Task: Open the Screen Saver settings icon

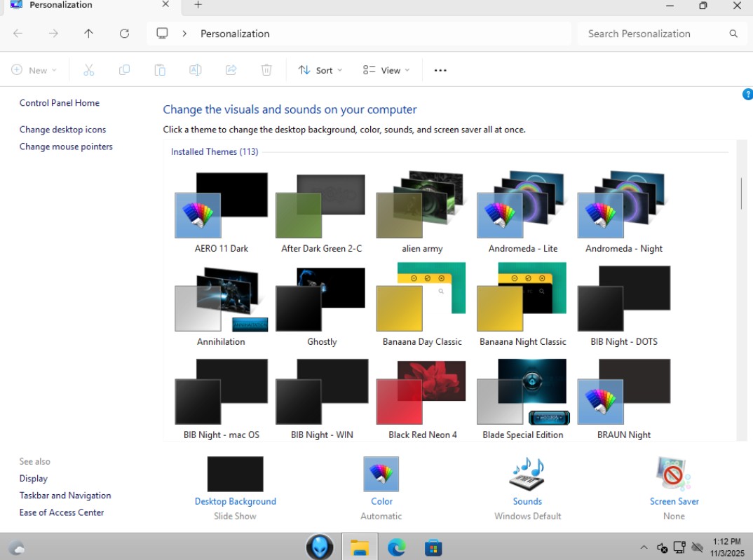Action: 673,474
